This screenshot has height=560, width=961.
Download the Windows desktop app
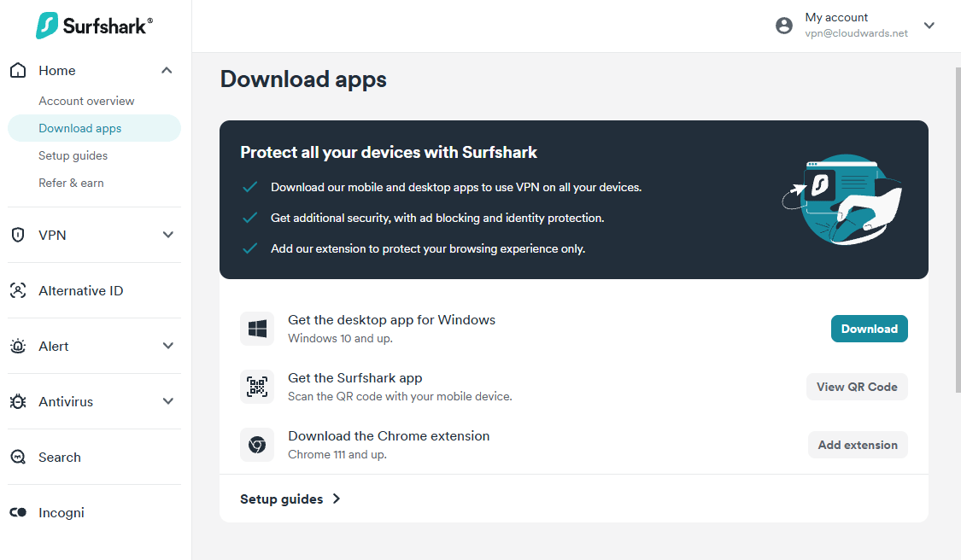869,329
